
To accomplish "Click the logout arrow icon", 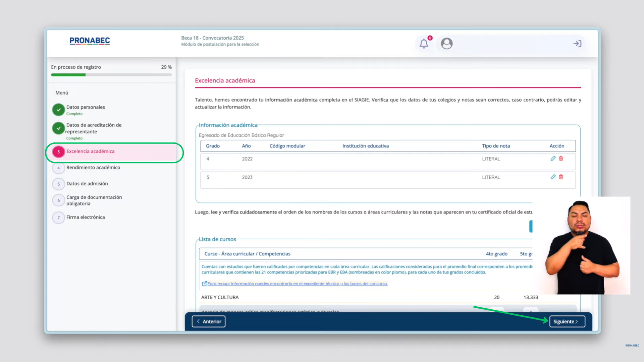I will click(577, 44).
